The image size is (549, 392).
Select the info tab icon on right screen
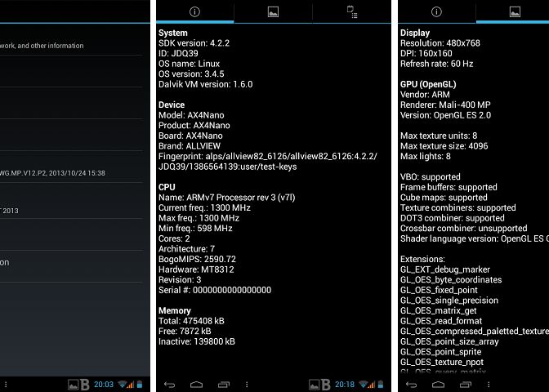(436, 11)
